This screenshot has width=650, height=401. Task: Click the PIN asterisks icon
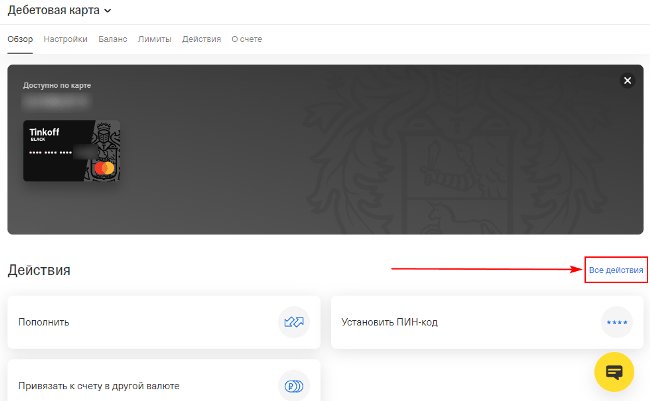click(x=617, y=322)
